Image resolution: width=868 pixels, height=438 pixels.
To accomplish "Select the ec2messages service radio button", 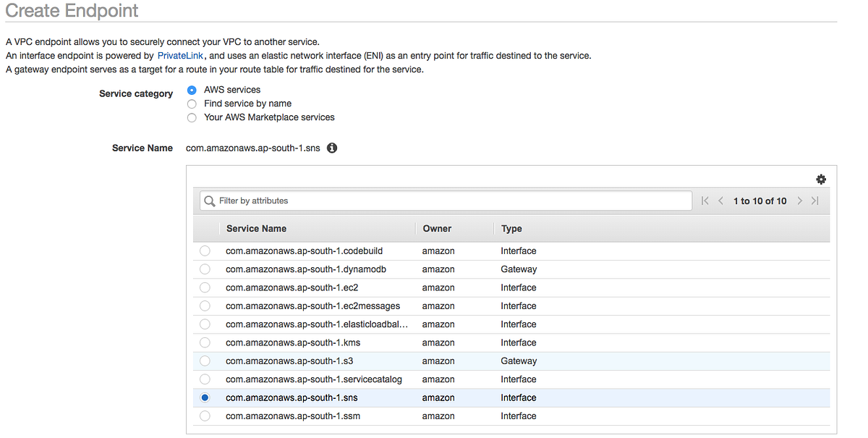I will coord(205,306).
